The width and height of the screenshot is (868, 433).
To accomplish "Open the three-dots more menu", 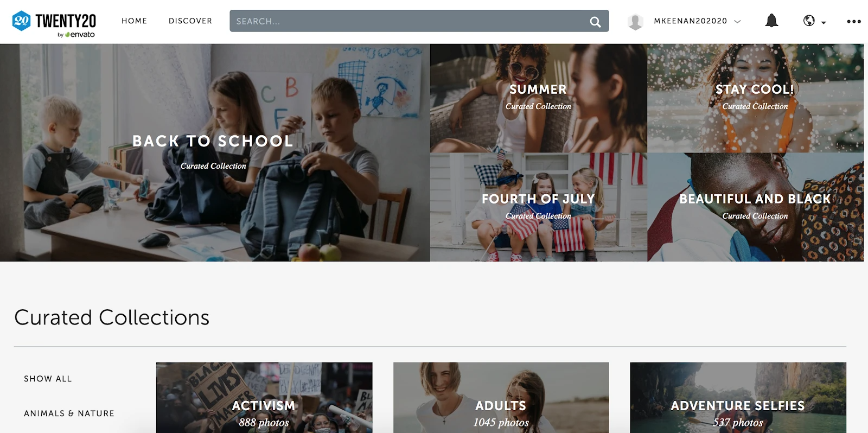I will 854,21.
